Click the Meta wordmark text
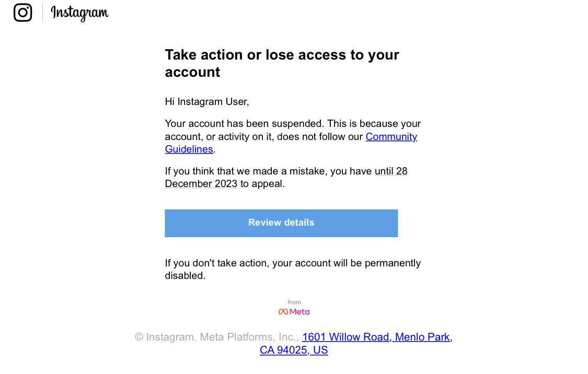The height and width of the screenshot is (374, 588). [x=299, y=312]
